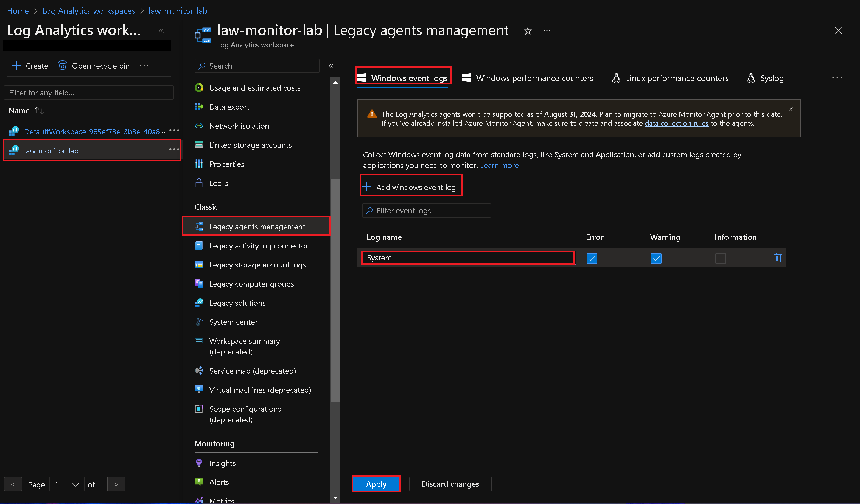
Task: View Linked storage accounts
Action: (x=250, y=145)
